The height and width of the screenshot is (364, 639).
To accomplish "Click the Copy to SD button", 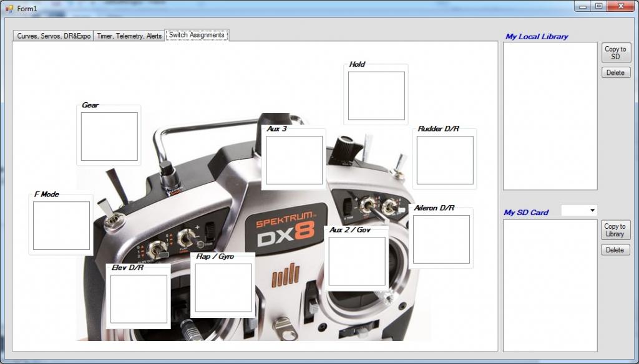I will tap(616, 52).
